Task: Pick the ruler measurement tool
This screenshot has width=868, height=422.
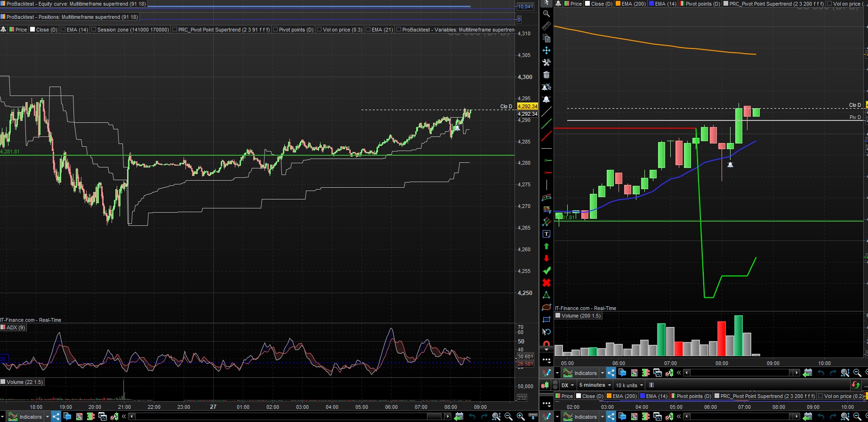Action: 546,26
